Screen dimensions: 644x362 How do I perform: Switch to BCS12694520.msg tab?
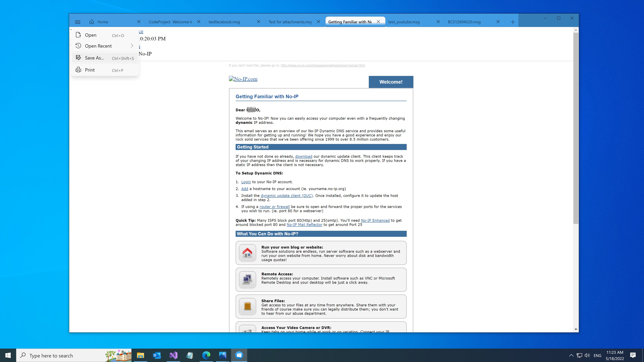(x=464, y=22)
